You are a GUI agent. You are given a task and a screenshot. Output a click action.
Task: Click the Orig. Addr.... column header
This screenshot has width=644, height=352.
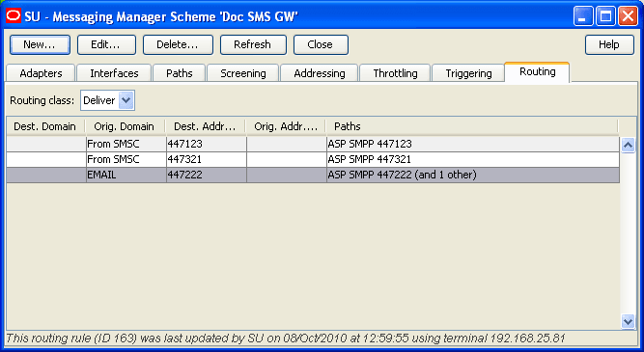[x=286, y=126]
